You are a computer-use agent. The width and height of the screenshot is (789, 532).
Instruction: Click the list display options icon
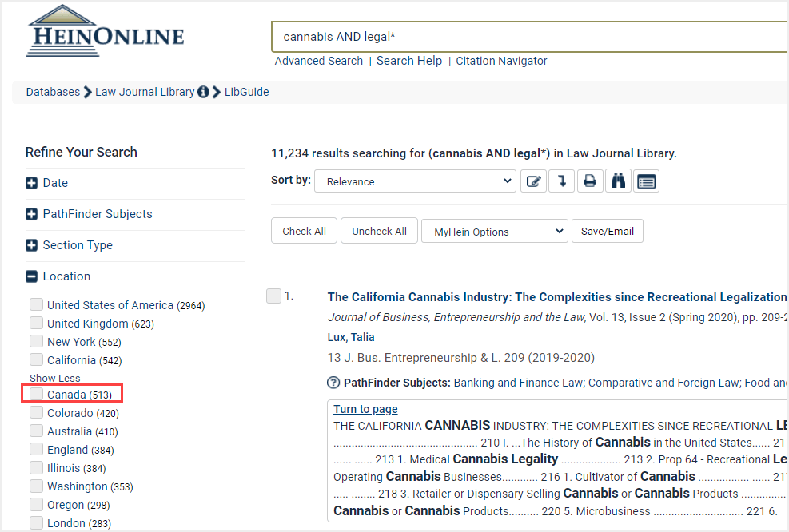tap(646, 181)
